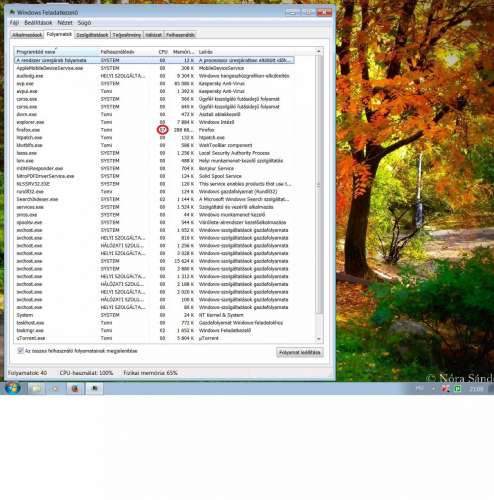Select AppleMobileDeviceService.exe process
This screenshot has width=494, height=500.
pyautogui.click(x=154, y=68)
